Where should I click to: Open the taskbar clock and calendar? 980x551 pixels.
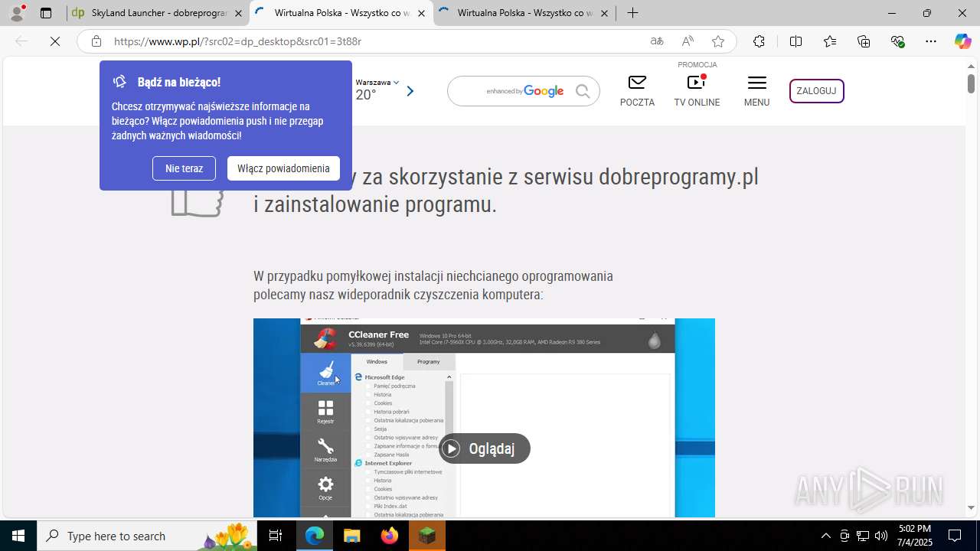tap(914, 536)
